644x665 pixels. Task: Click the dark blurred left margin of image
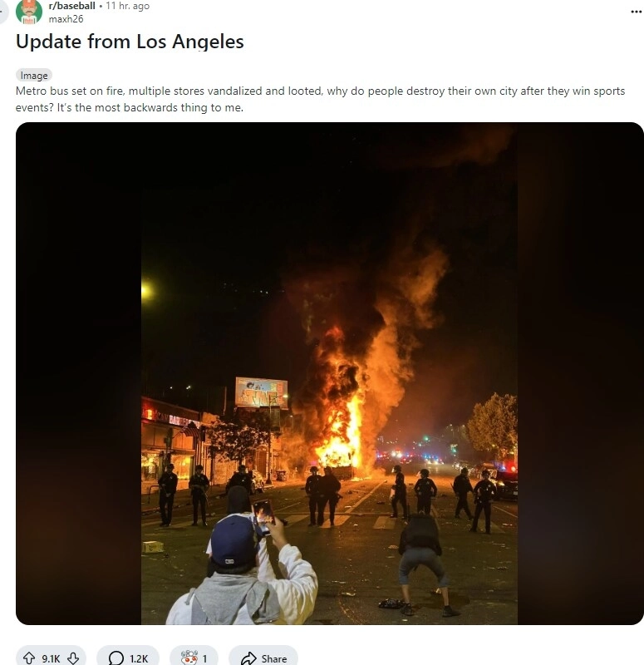tap(78, 373)
